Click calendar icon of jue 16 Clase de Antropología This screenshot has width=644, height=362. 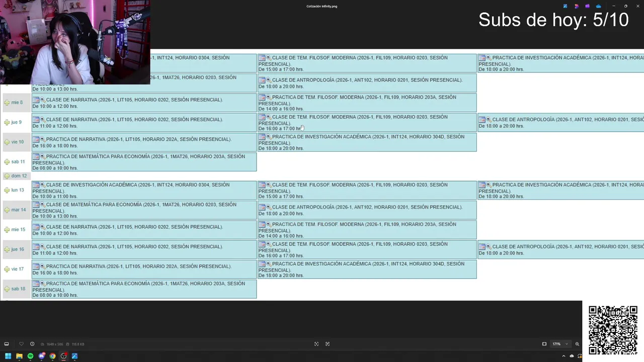pyautogui.click(x=482, y=247)
